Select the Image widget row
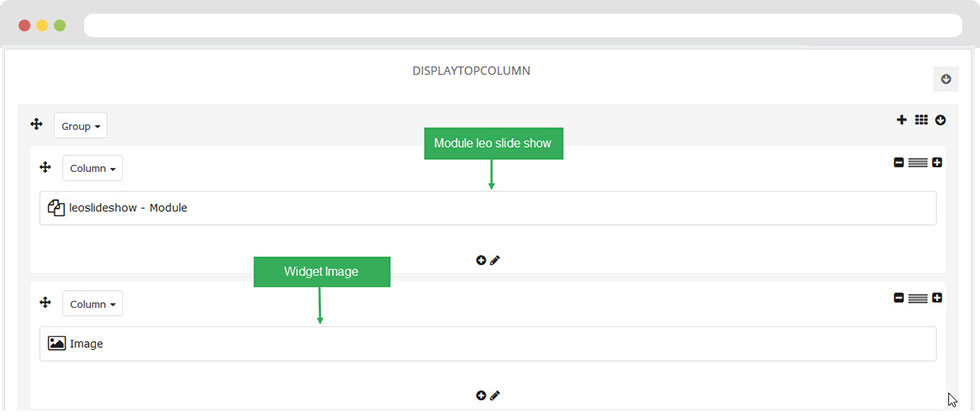Screen dimensions: 980x419 click(488, 343)
